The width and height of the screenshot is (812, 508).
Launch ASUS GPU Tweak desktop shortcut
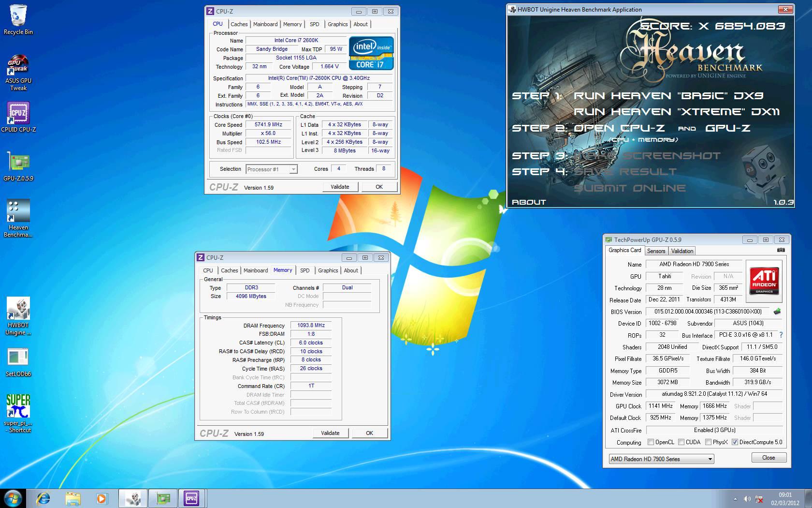tap(18, 73)
